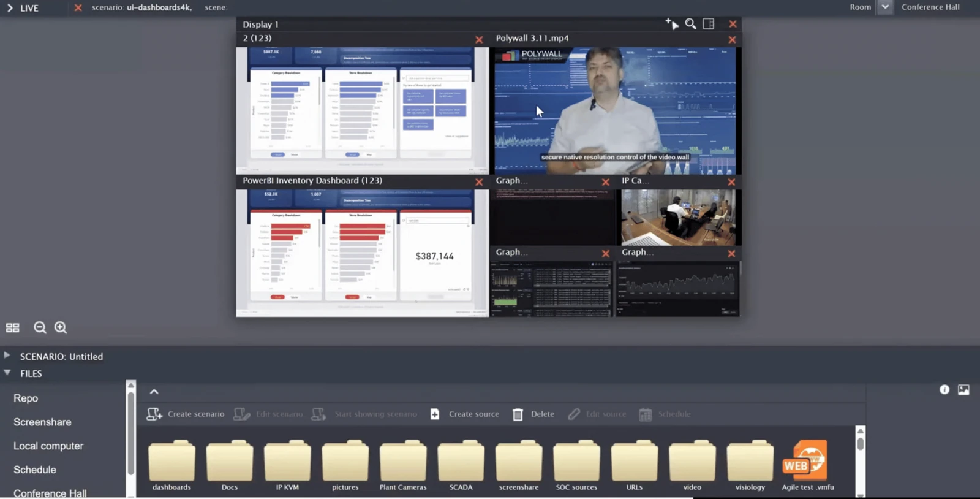The image size is (980, 499).
Task: Close the ui-dashboards4k scenario with red X
Action: coord(78,7)
